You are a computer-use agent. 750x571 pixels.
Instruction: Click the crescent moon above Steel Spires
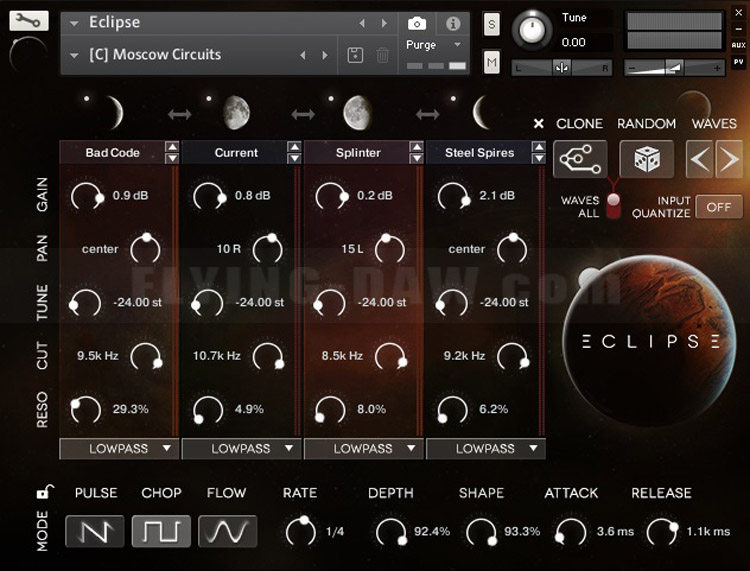tap(481, 113)
